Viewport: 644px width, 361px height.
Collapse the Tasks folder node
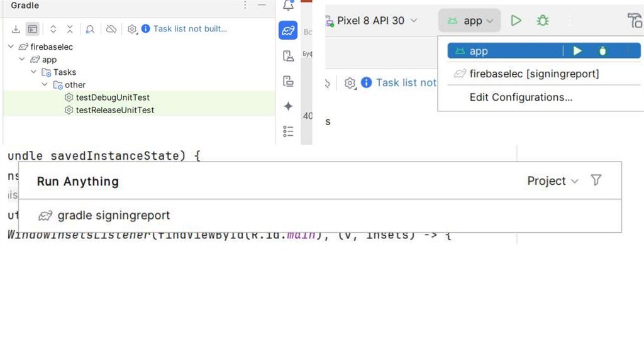(34, 72)
